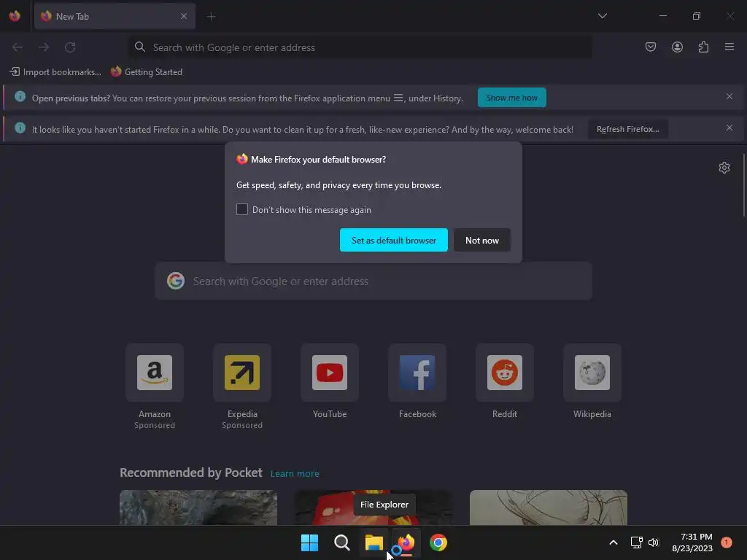Click the page vertical scrollbar
747x560 pixels.
tap(743, 186)
